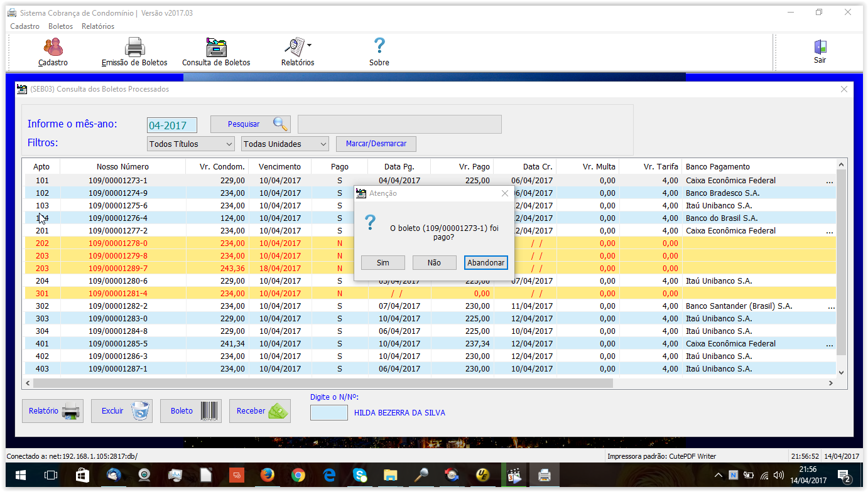The height and width of the screenshot is (492, 868).
Task: Open the Boletos menu
Action: click(x=60, y=26)
